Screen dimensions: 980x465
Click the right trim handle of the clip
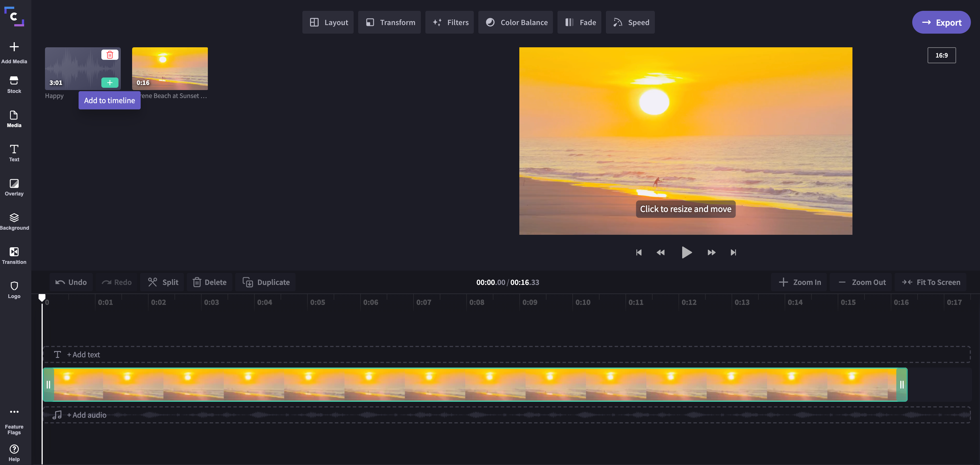[x=902, y=385]
